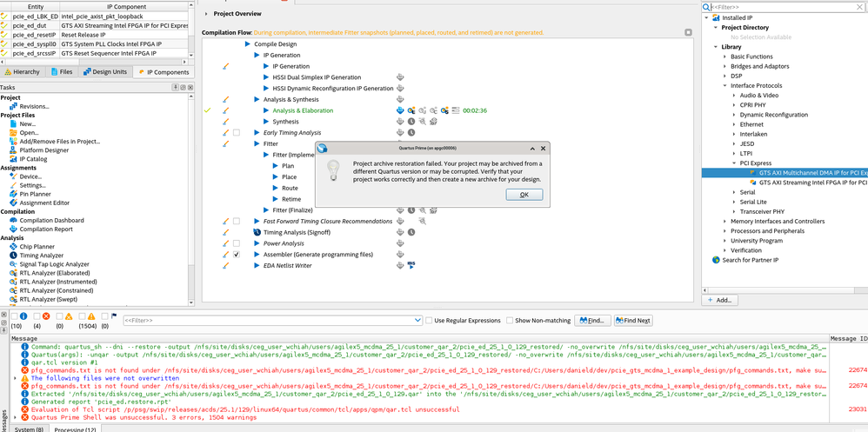Click IBIS icon beside EDA Netlist Writer

coord(411,265)
